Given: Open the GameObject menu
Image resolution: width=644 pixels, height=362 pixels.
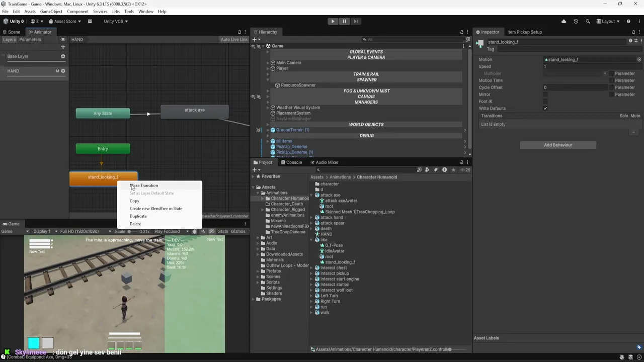Looking at the screenshot, I should pyautogui.click(x=51, y=11).
